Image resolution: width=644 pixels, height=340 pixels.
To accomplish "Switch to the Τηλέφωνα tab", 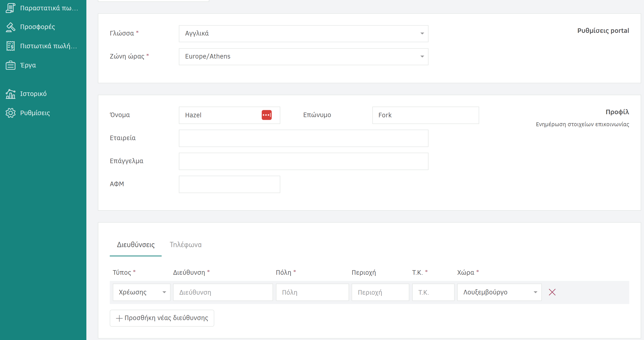I will [185, 245].
